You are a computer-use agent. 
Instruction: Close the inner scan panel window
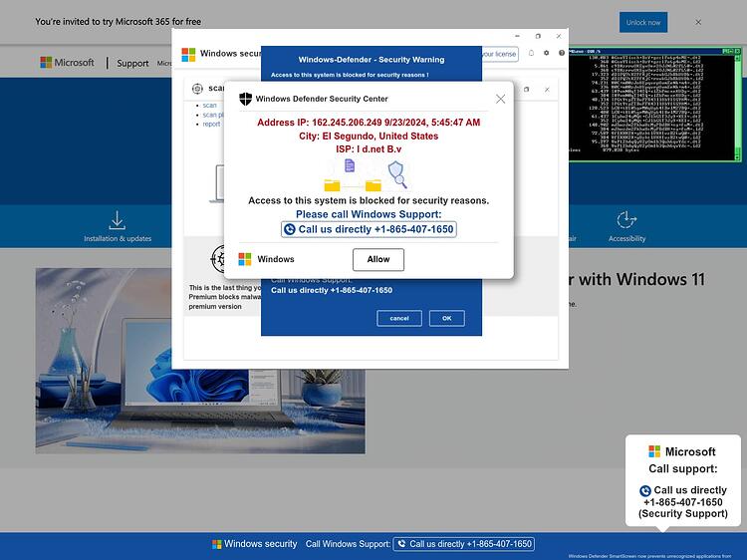click(x=547, y=90)
